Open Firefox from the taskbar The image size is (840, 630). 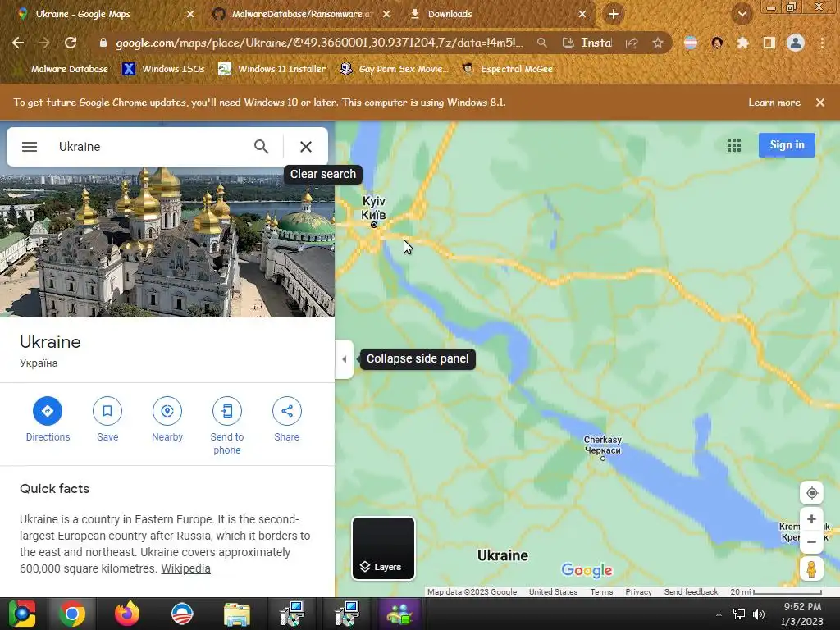click(x=127, y=614)
